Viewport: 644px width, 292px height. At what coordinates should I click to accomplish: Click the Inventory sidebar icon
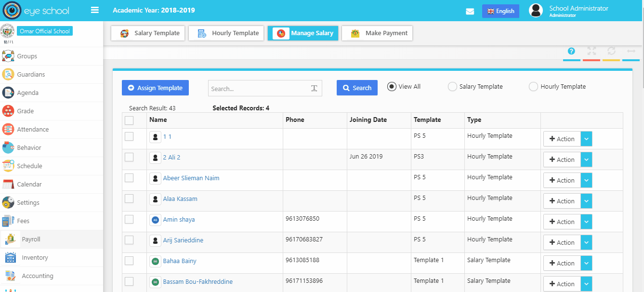coord(10,257)
